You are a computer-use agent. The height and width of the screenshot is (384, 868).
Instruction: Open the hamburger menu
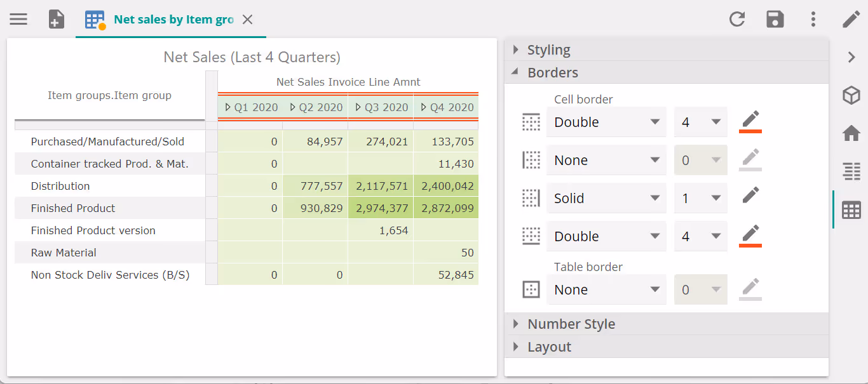tap(18, 19)
